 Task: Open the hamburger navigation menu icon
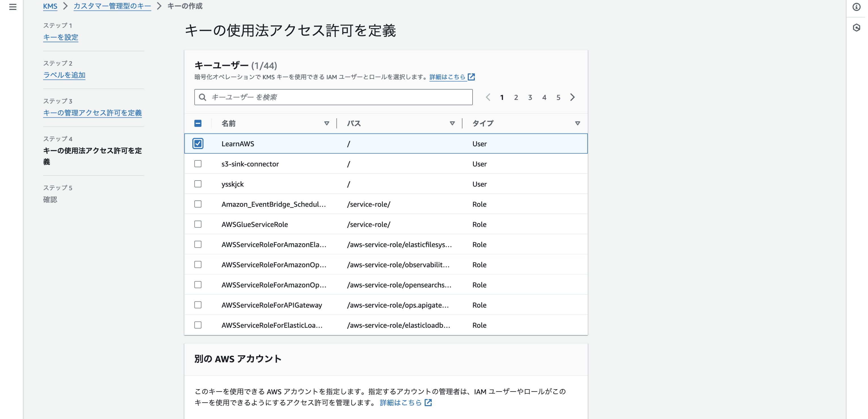tap(13, 7)
